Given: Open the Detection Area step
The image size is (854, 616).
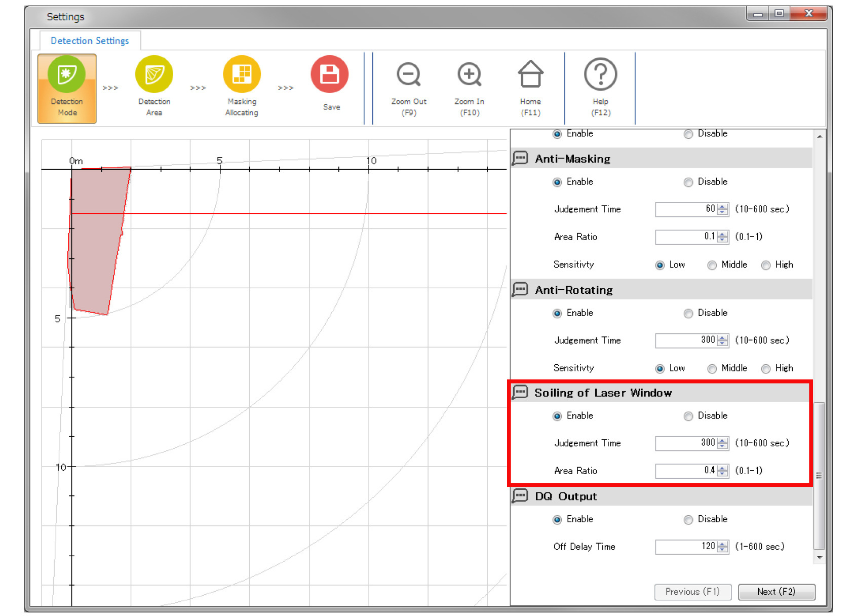Looking at the screenshot, I should pyautogui.click(x=154, y=75).
